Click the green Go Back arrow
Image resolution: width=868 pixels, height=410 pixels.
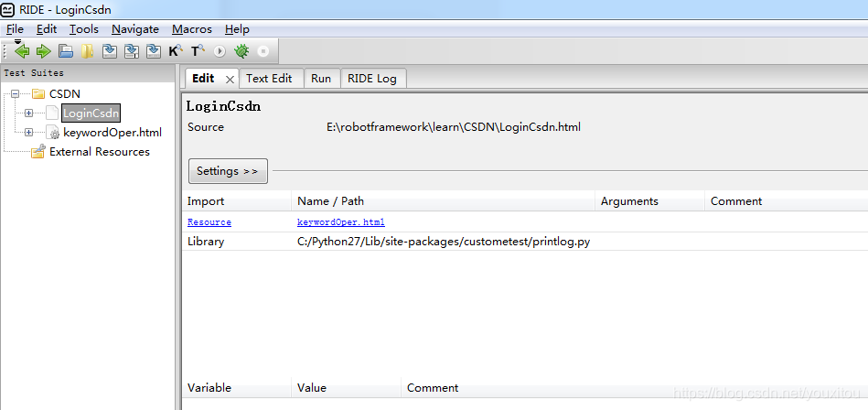click(x=22, y=51)
